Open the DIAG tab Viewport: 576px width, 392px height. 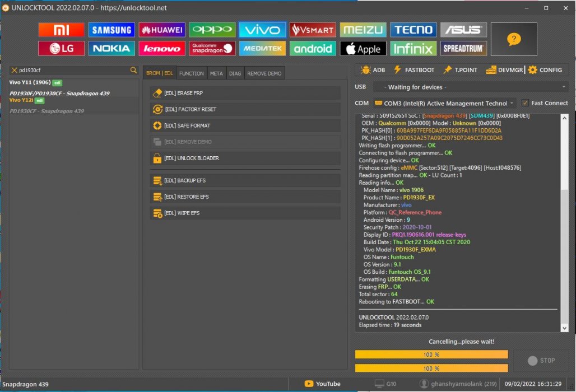(x=235, y=73)
